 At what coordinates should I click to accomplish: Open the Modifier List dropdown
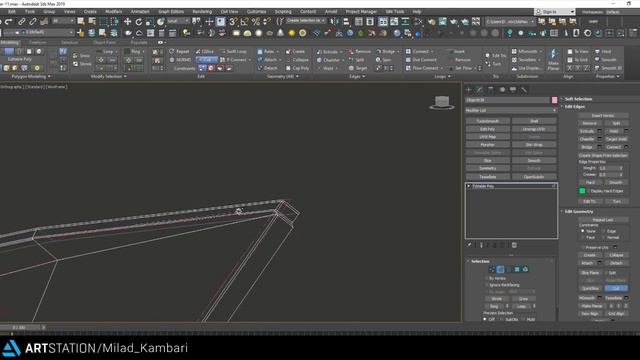point(511,110)
